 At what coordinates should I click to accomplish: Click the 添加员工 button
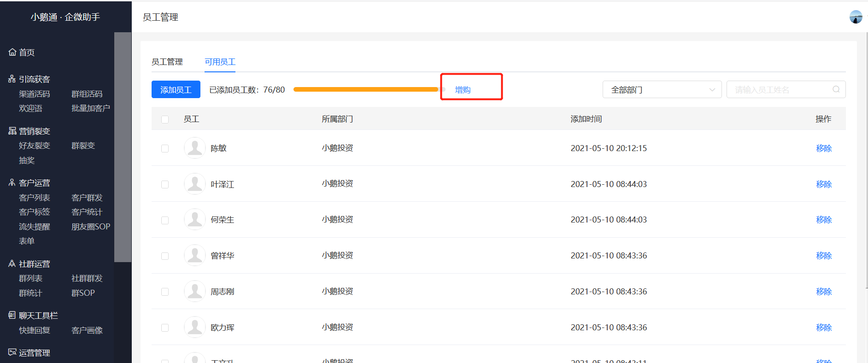(x=176, y=89)
